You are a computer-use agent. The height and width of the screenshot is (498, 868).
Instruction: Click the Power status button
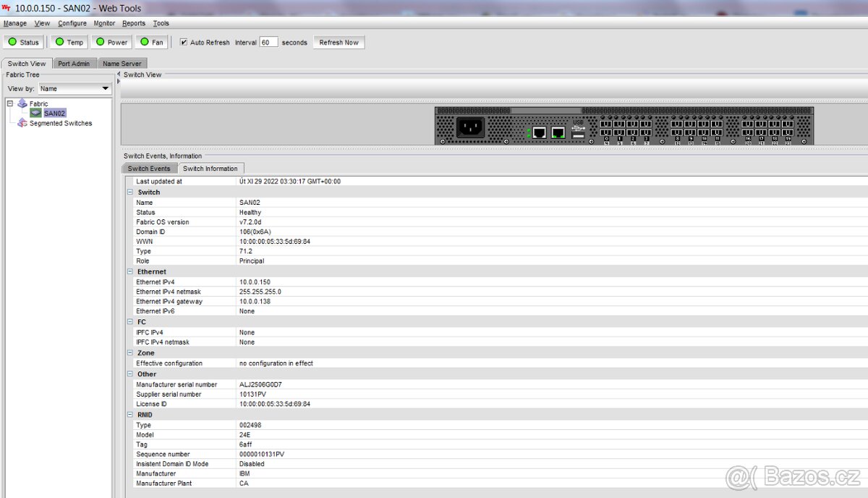112,42
